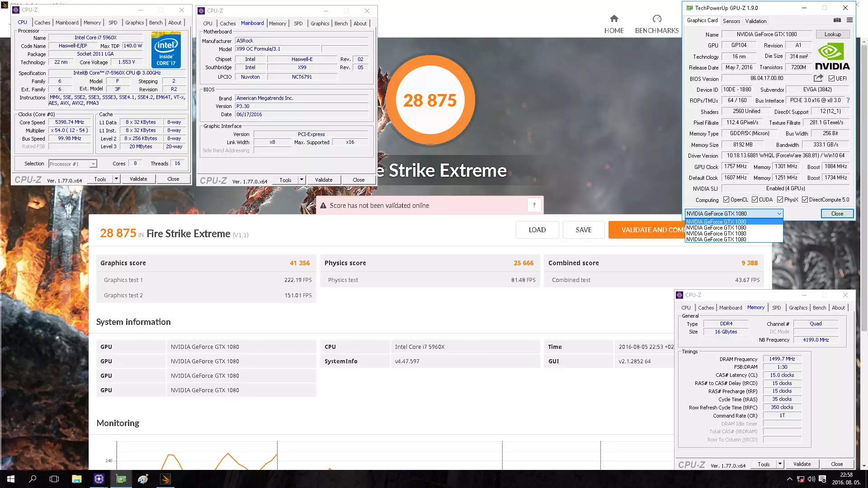The height and width of the screenshot is (488, 868).
Task: Open the BENCHMARKS section icon
Action: pos(657,19)
